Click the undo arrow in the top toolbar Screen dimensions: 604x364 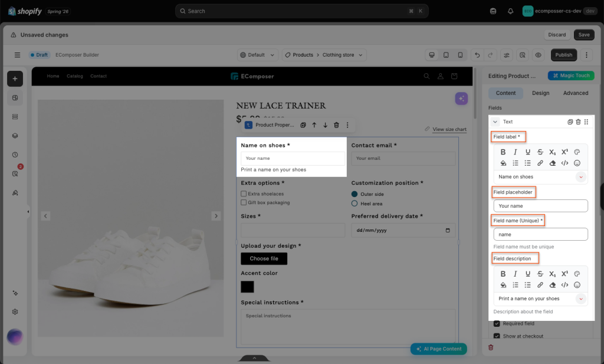[477, 55]
